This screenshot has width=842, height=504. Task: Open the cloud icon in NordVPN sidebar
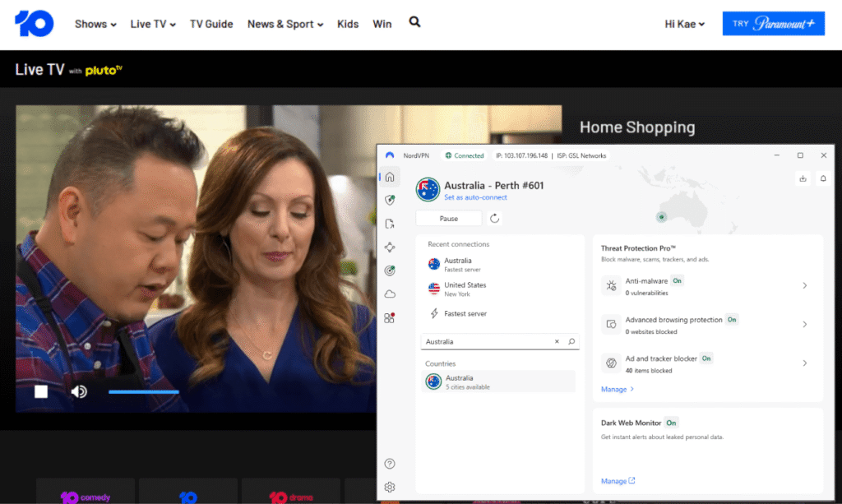click(390, 294)
